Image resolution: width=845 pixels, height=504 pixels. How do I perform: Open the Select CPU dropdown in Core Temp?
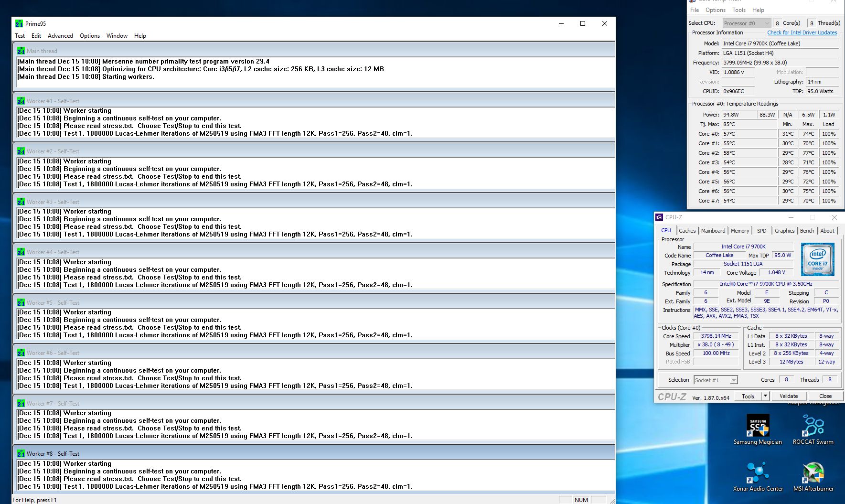[x=747, y=23]
